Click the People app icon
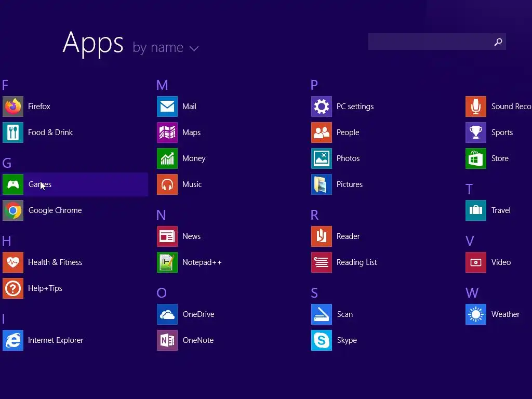 coord(322,132)
